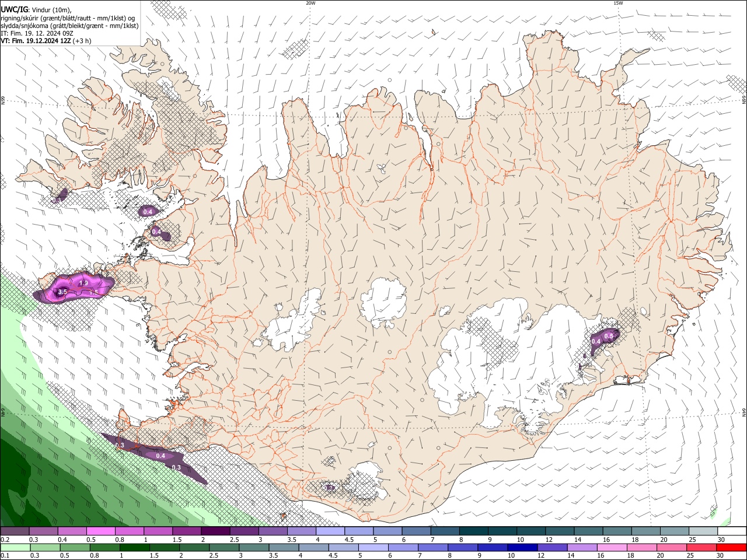Select lower legend pink swatch at 16
Viewport: 747px width, 560px height.
coord(612,548)
